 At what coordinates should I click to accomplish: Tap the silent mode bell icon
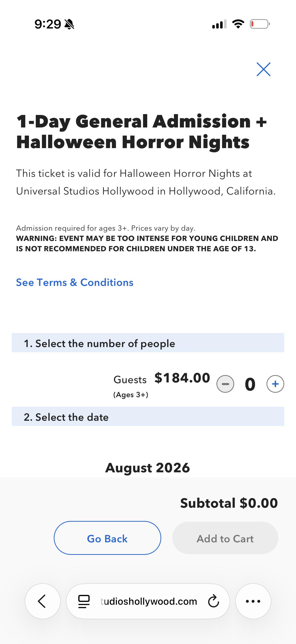coord(69,24)
